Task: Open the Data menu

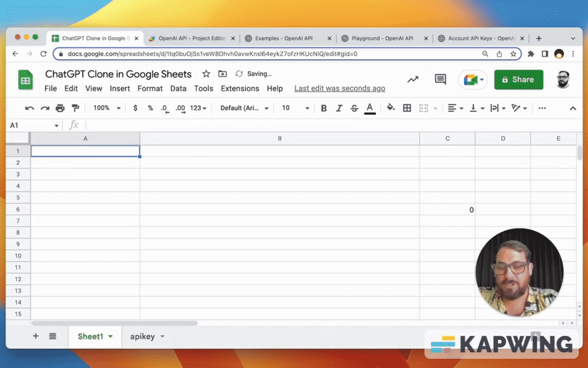Action: (178, 88)
